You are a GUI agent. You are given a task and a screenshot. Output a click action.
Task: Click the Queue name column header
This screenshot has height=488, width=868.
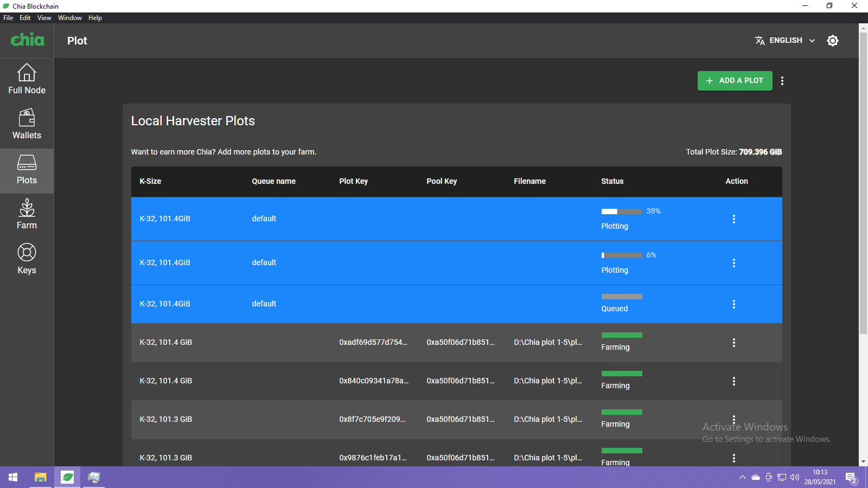tap(273, 181)
